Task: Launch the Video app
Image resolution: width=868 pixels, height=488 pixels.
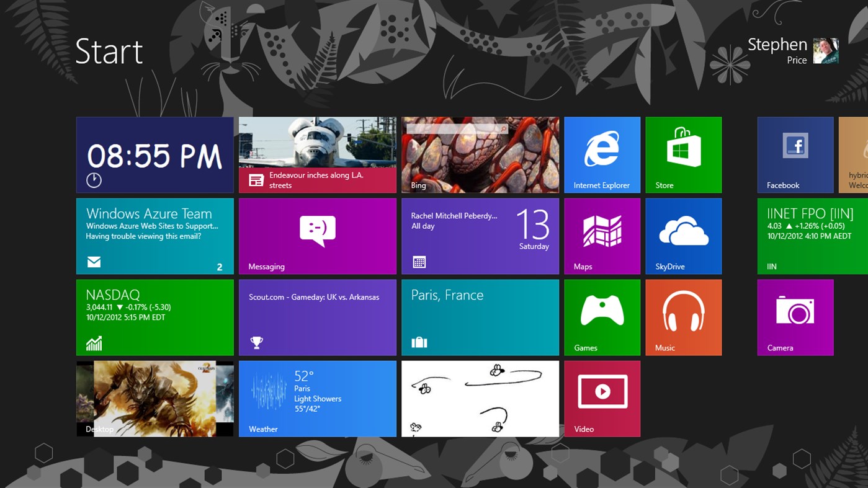Action: click(x=601, y=398)
